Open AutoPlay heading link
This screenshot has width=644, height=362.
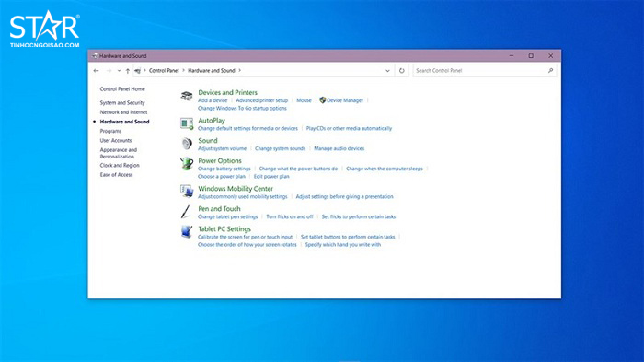click(x=212, y=121)
